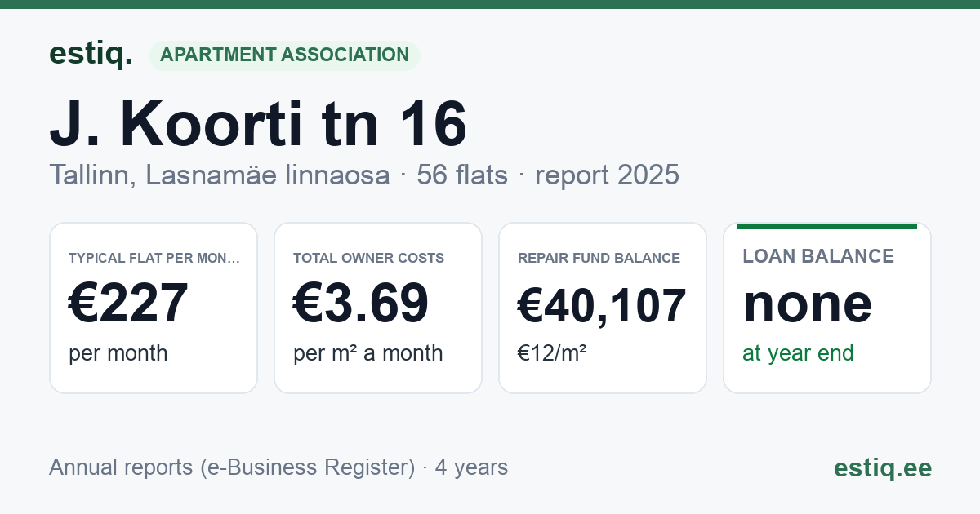Select the €40,107 value

pos(602,306)
